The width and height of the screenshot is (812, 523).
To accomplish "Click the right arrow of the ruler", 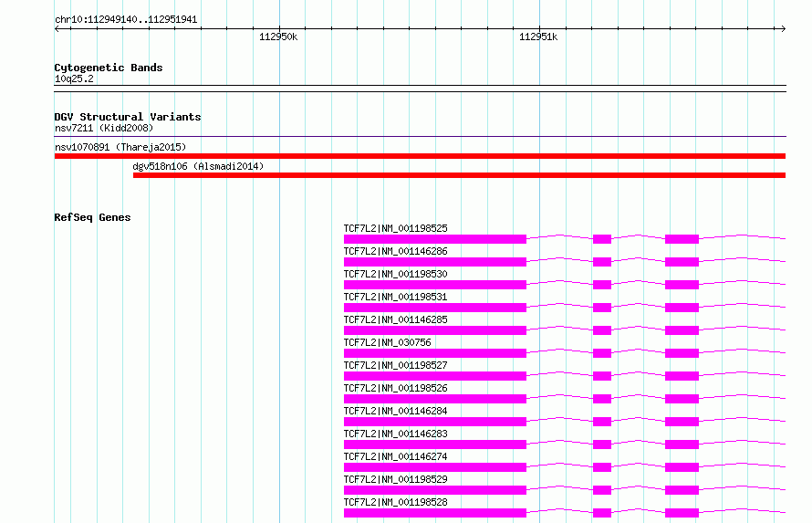I will [x=783, y=28].
